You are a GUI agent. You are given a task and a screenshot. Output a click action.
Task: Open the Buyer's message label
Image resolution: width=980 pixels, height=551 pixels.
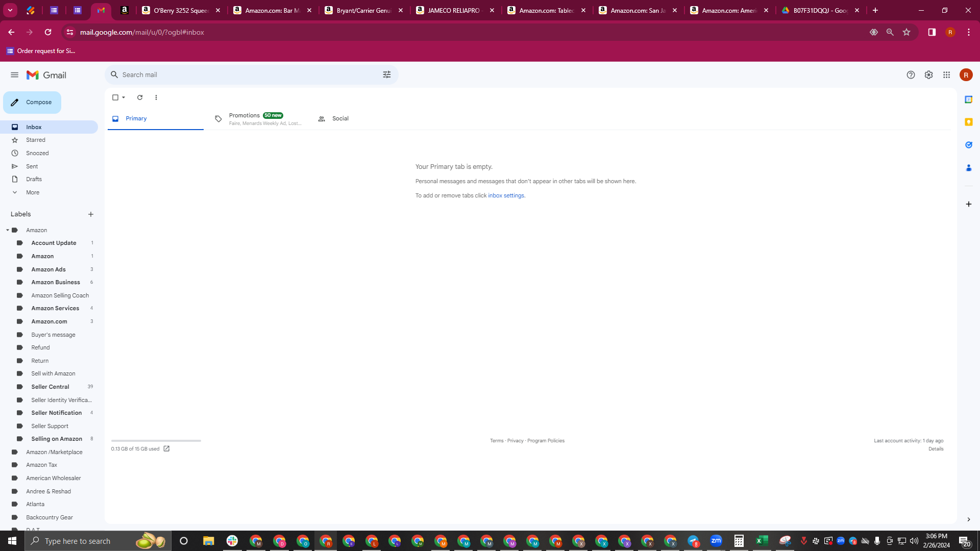coord(53,335)
